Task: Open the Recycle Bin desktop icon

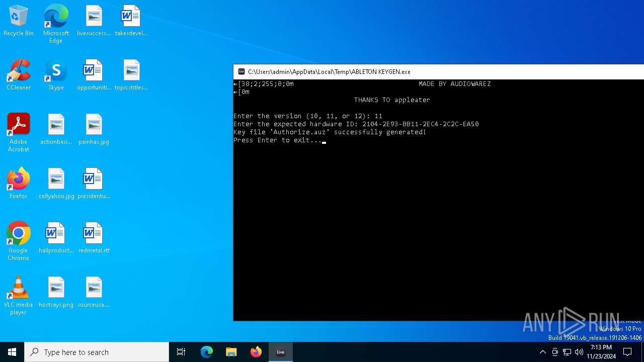Action: 19,21
